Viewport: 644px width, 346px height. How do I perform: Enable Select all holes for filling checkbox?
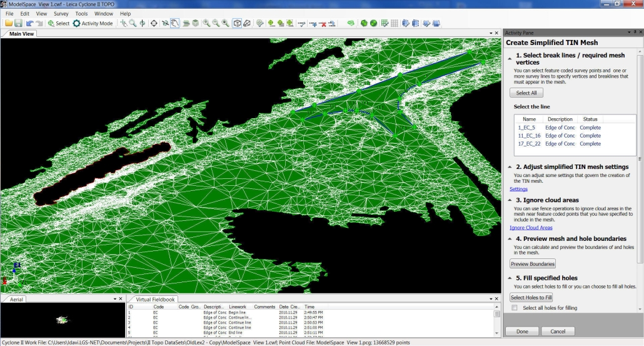click(x=515, y=308)
